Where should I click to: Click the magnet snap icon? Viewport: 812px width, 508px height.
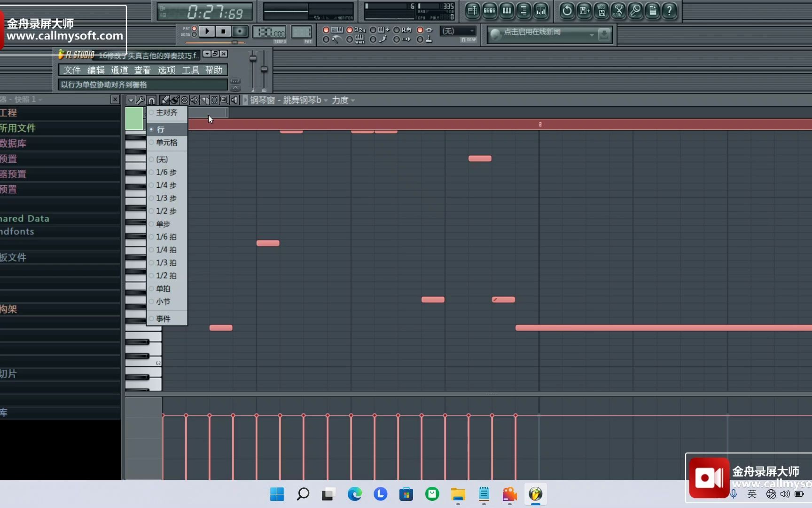click(151, 100)
